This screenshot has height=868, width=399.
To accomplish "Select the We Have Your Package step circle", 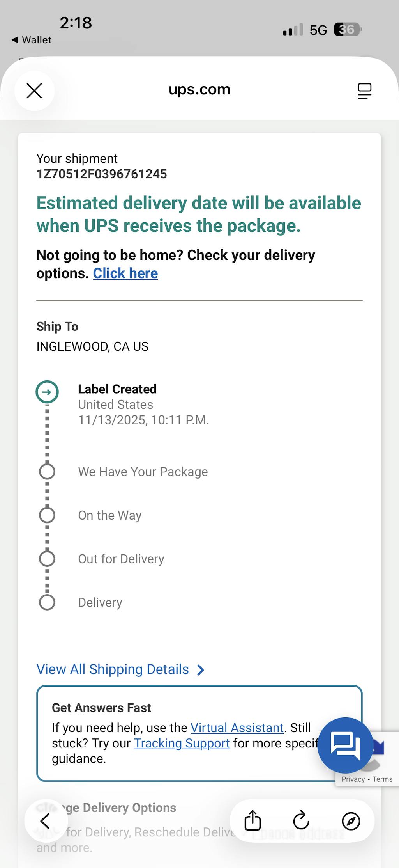I will (x=47, y=472).
